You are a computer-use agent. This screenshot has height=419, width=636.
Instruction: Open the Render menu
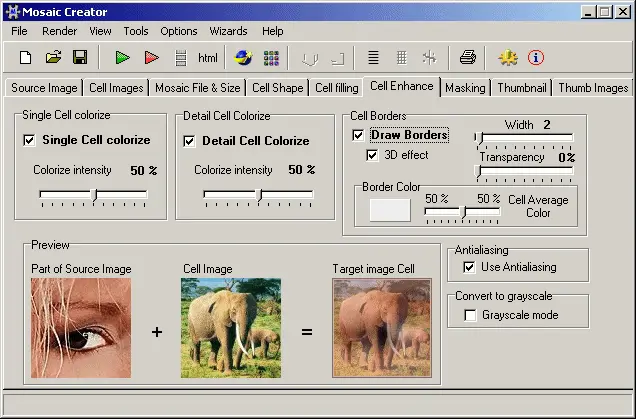(x=59, y=31)
